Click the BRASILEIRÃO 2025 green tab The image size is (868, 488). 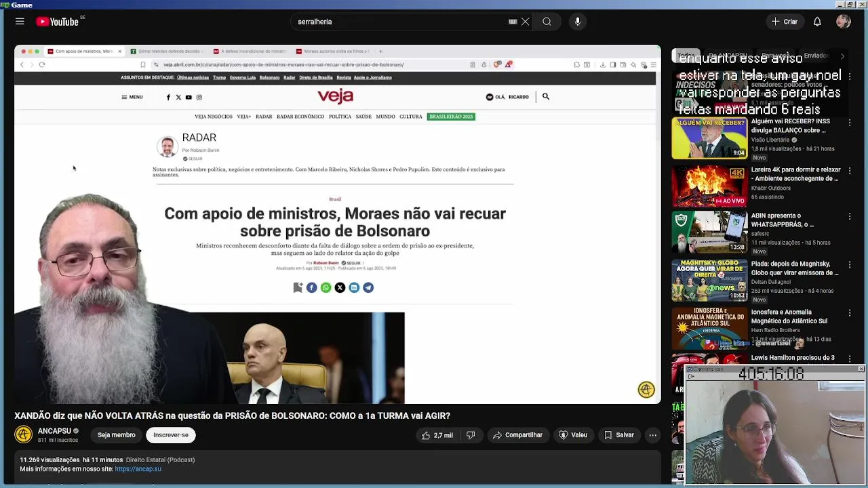451,117
